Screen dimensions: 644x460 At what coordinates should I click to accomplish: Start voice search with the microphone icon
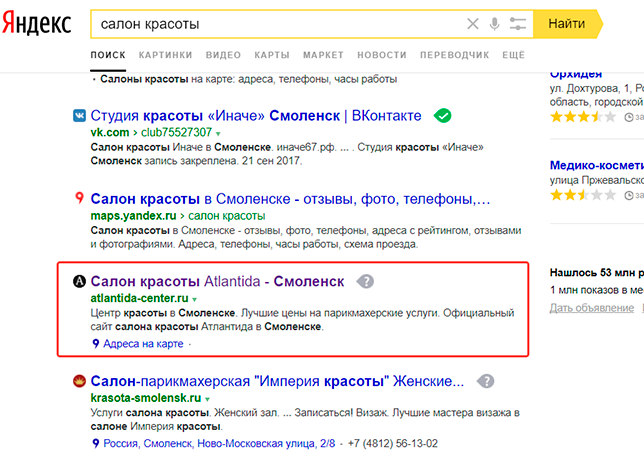click(494, 24)
